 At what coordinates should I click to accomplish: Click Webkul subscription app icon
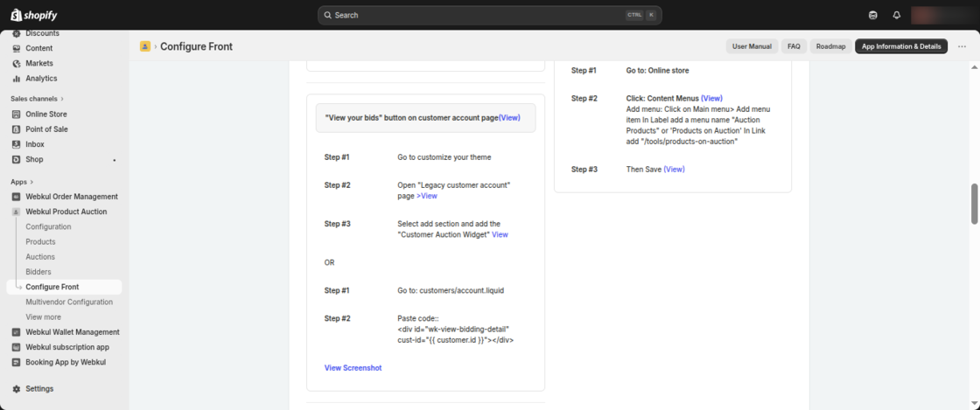[17, 347]
